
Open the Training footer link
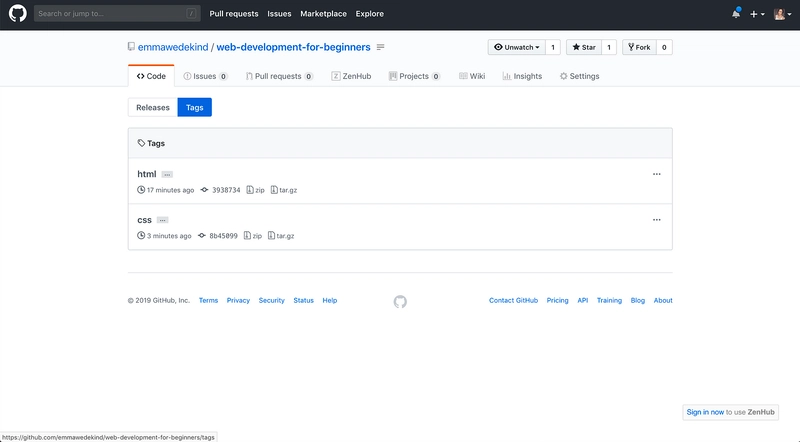pos(609,300)
